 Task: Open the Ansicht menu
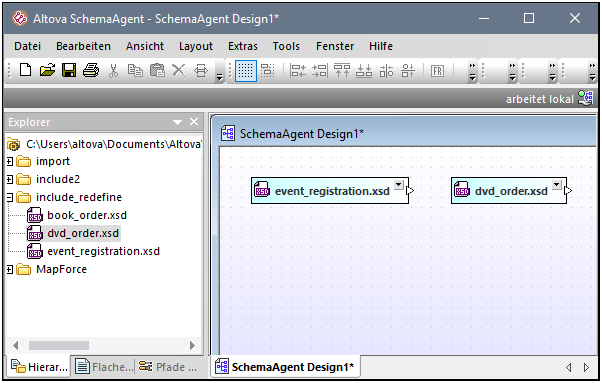point(145,46)
